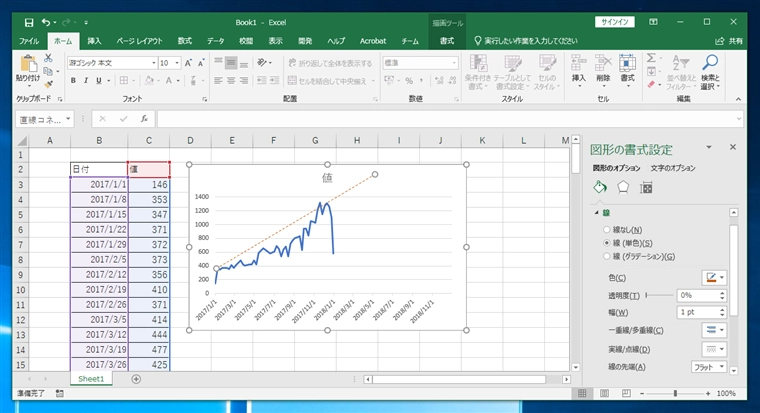Open the Size & Properties icon tab
Screen dimensions: 760x413
646,187
